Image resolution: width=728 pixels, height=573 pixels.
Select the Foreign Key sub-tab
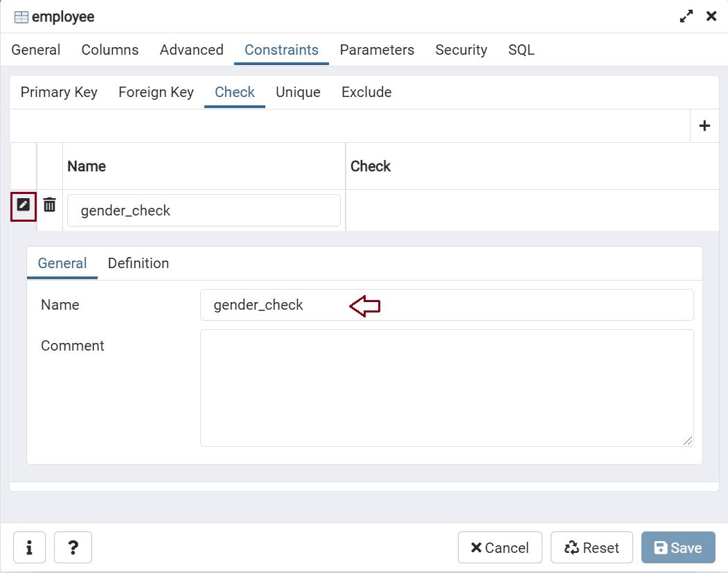point(155,92)
